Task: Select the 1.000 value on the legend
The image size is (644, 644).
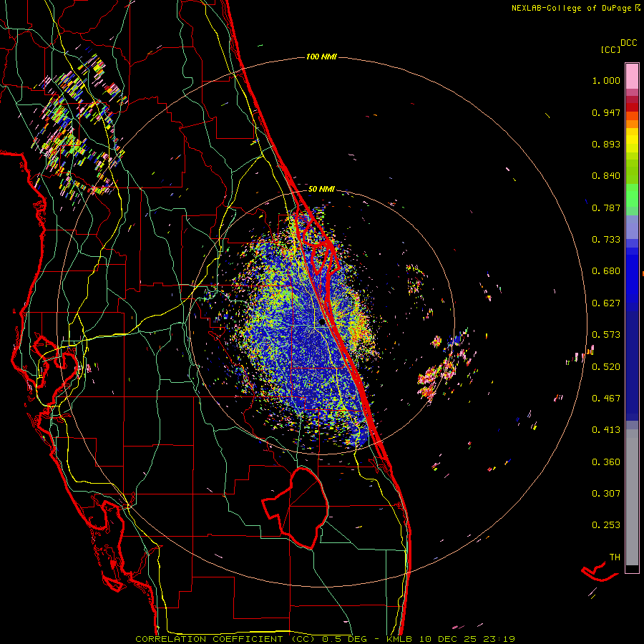Action: [x=606, y=80]
